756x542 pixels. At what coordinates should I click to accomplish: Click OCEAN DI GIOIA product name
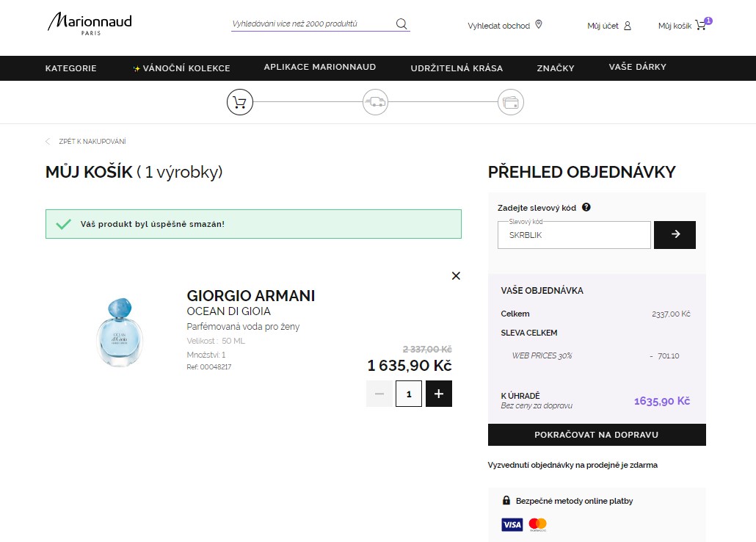click(228, 311)
